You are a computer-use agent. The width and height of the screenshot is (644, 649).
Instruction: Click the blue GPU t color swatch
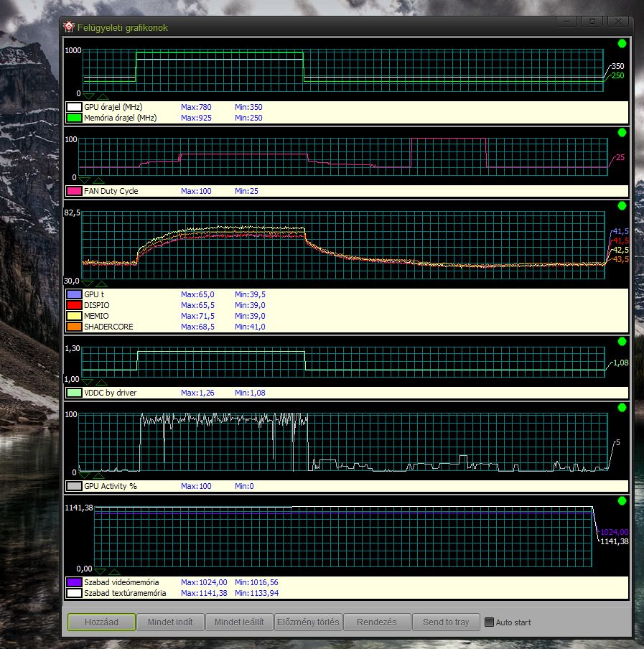(74, 294)
